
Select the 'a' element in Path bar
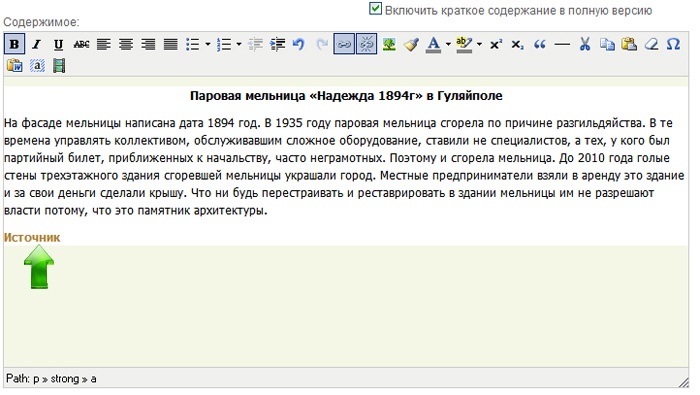(93, 379)
